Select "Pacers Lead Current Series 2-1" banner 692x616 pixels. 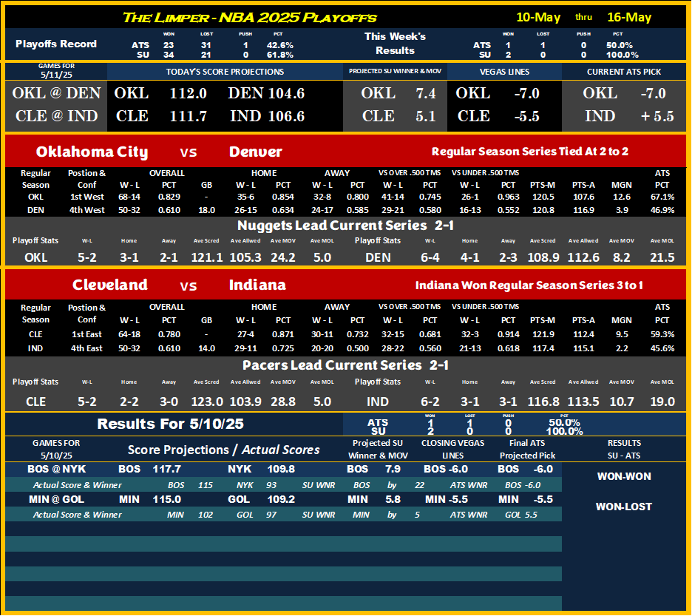(x=345, y=365)
